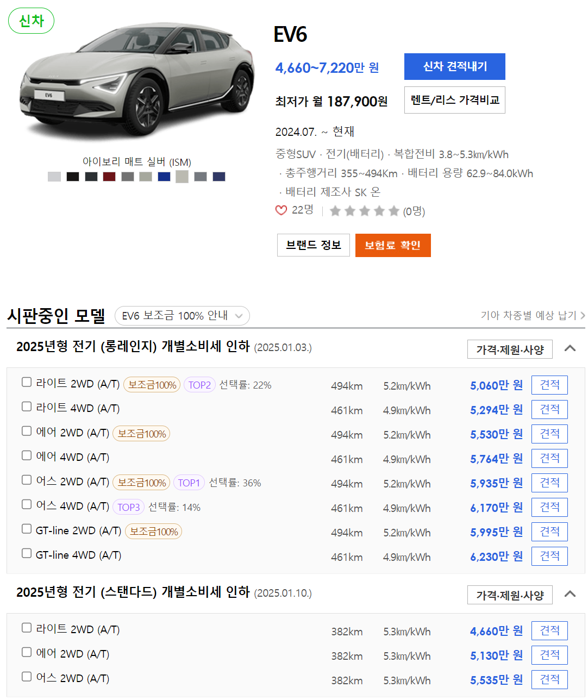The width and height of the screenshot is (588, 700).
Task: Check the 에어 4WD (A/T) checkbox
Action: (27, 455)
